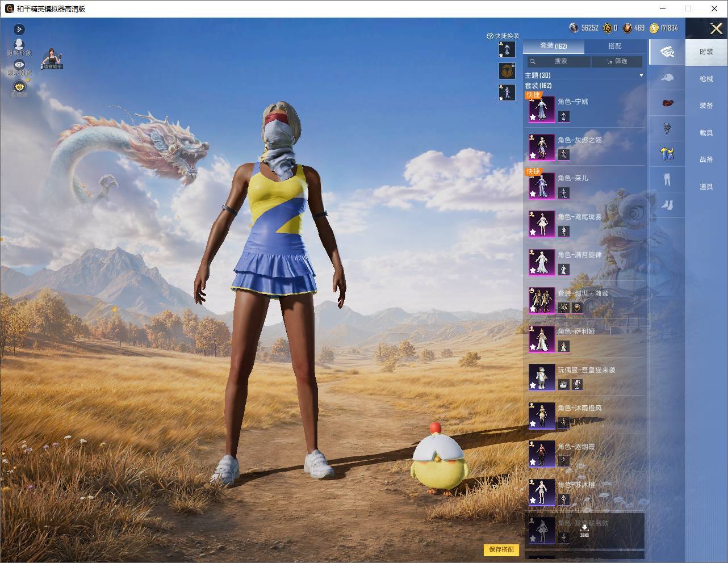This screenshot has height=563, width=728.
Task: Open the 装备 equipment tab
Action: [706, 106]
